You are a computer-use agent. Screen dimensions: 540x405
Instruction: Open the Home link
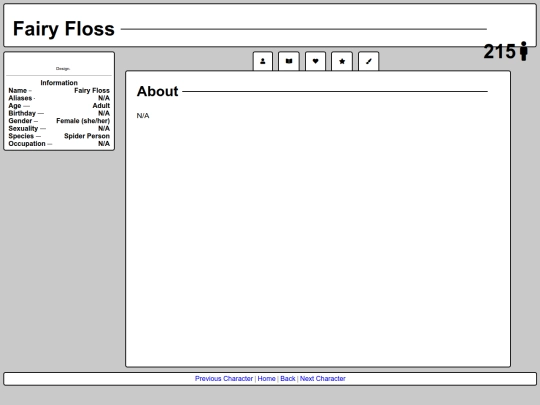(267, 378)
